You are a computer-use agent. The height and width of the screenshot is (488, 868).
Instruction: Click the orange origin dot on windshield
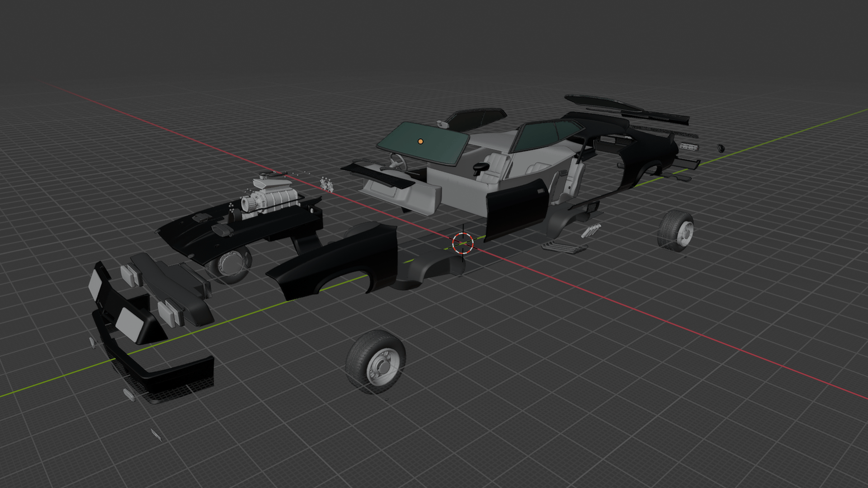tap(420, 141)
